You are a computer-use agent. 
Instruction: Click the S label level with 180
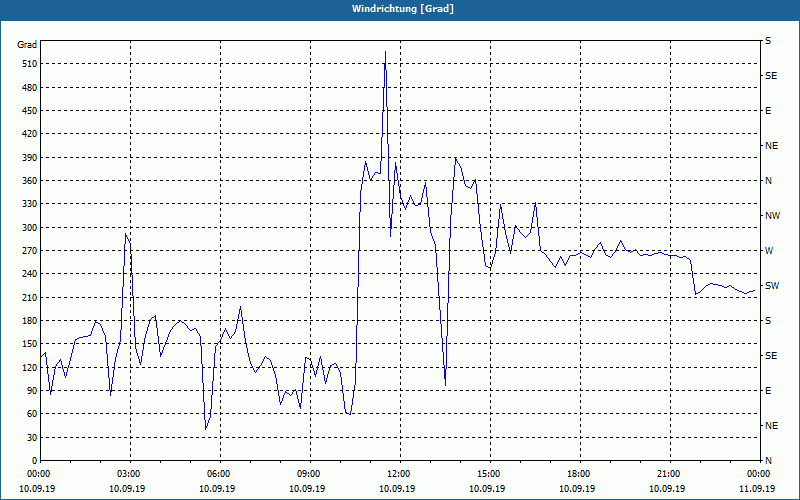(x=768, y=321)
